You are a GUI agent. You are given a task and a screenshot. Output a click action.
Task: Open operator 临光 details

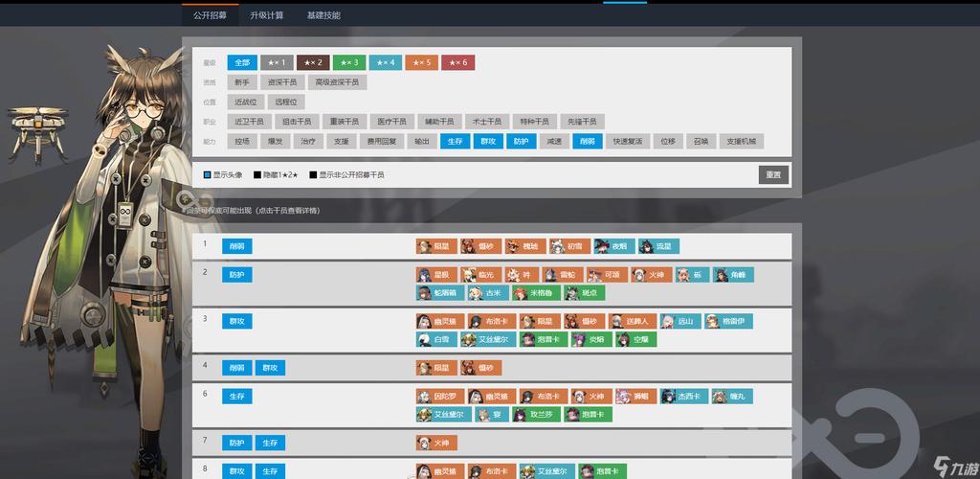tap(481, 275)
